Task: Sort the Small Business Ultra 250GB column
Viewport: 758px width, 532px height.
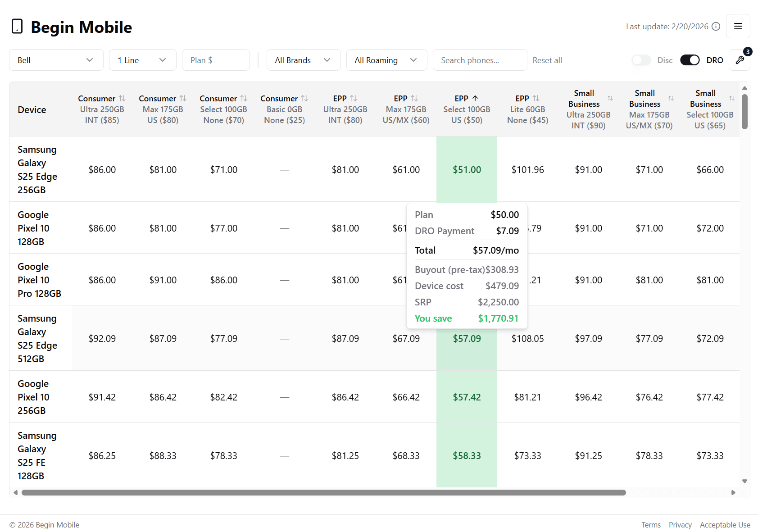Action: [x=610, y=98]
